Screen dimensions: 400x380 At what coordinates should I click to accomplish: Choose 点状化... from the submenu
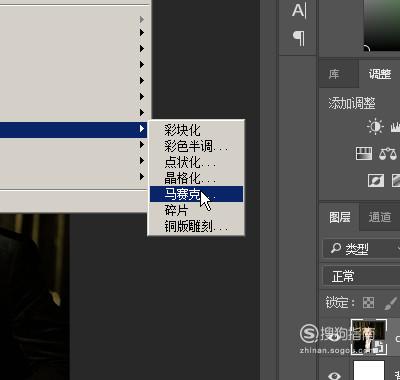click(x=196, y=162)
